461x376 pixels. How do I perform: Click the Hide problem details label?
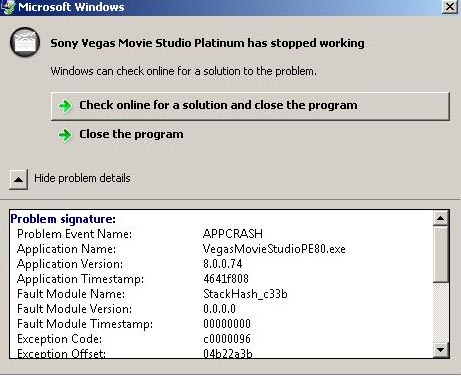(82, 178)
